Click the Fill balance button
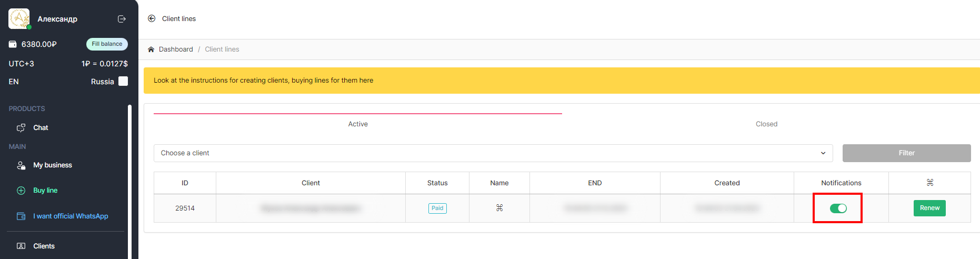The width and height of the screenshot is (980, 259). point(107,44)
